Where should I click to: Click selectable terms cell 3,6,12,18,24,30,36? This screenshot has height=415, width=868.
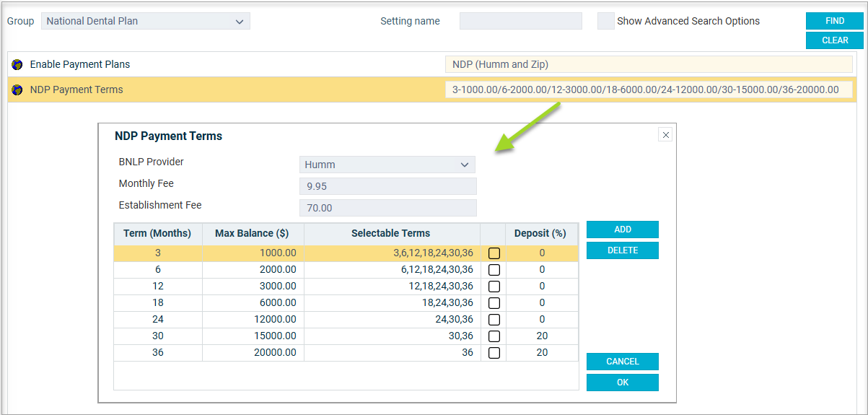coord(392,253)
